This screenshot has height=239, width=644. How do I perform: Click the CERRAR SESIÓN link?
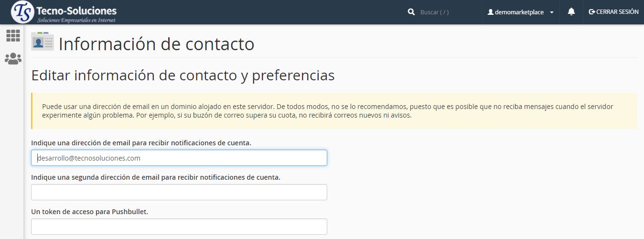point(617,12)
